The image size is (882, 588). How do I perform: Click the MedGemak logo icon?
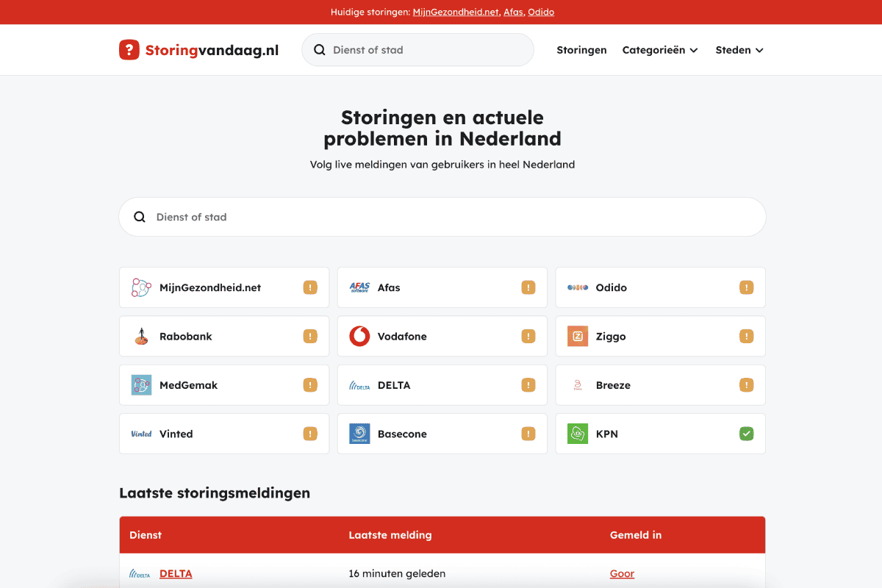tap(141, 385)
